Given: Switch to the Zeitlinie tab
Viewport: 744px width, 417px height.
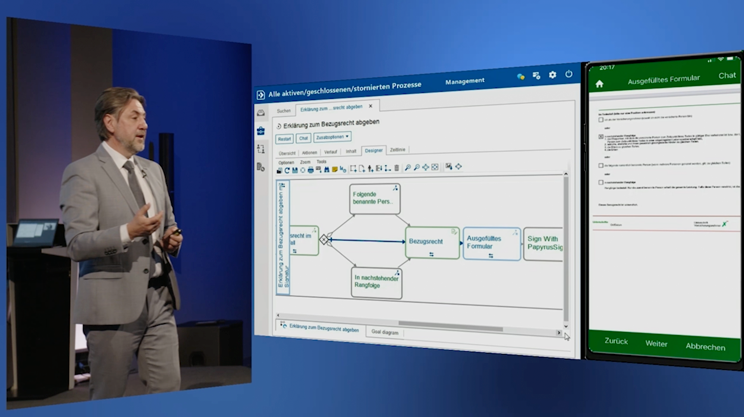Looking at the screenshot, I should pos(397,151).
